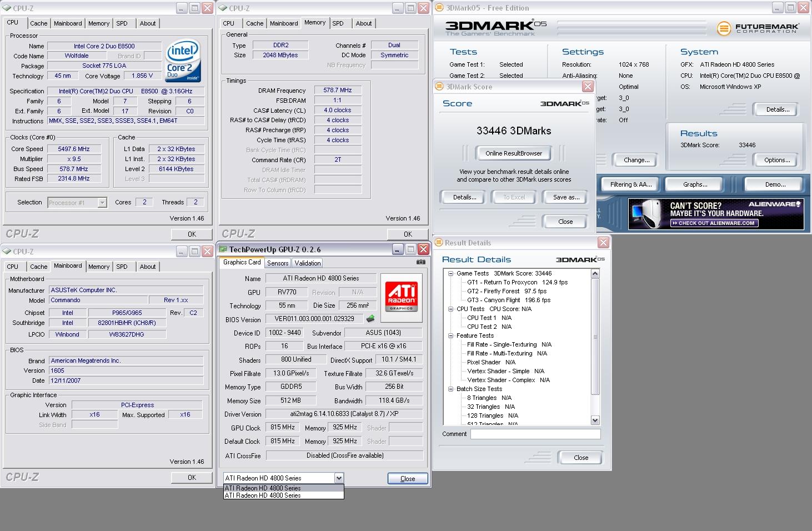This screenshot has width=812, height=531.
Task: Collapse the Feature Tests tree node
Action: tap(451, 335)
